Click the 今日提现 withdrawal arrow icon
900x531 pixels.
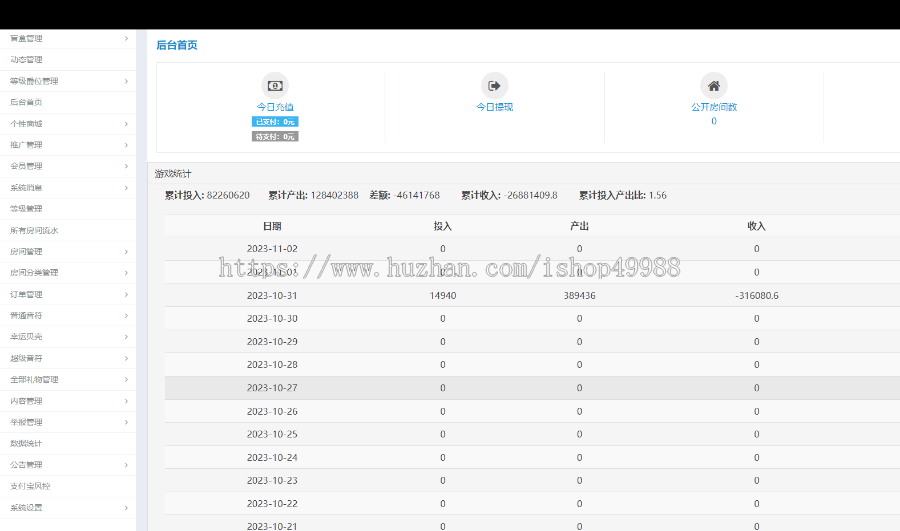pos(494,86)
